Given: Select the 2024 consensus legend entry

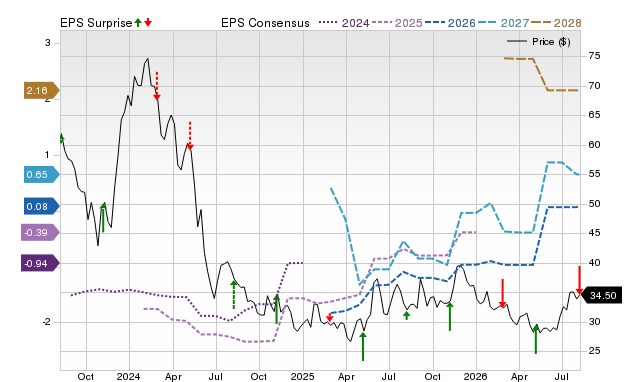Looking at the screenshot, I should click(x=344, y=23).
